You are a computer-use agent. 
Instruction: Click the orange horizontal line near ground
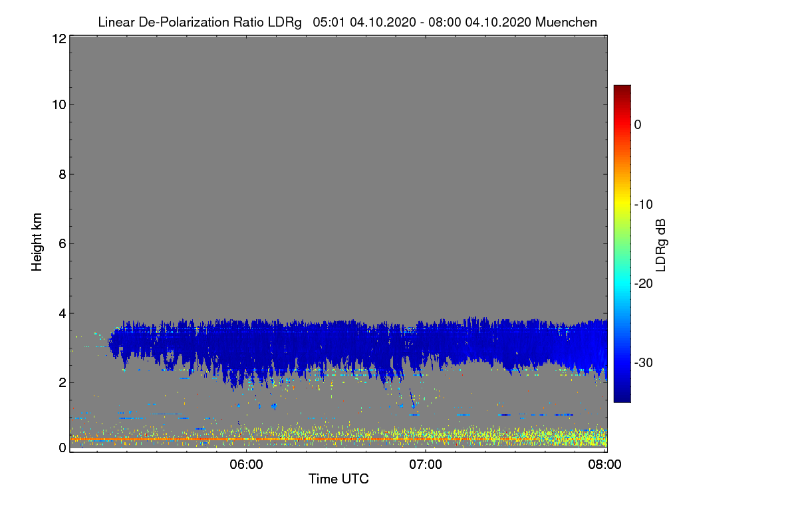coord(266,440)
